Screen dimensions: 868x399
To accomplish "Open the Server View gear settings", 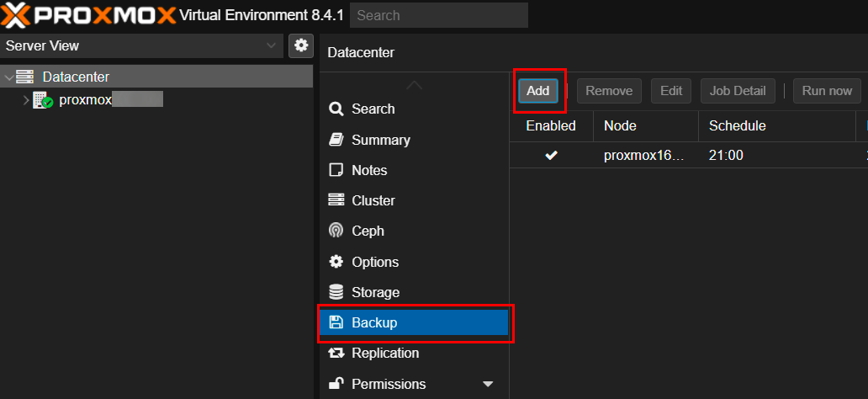I will (x=301, y=45).
